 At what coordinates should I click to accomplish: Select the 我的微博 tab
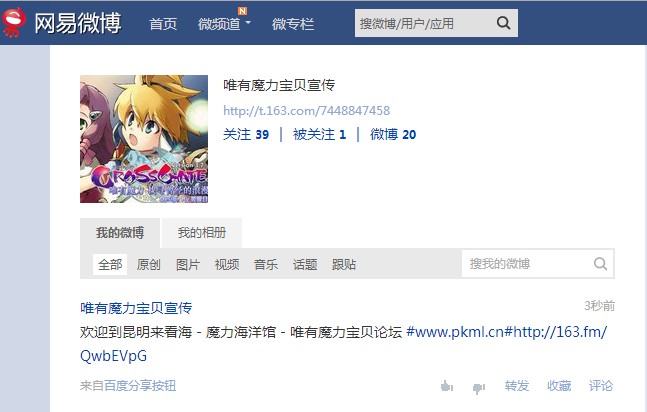(x=120, y=233)
